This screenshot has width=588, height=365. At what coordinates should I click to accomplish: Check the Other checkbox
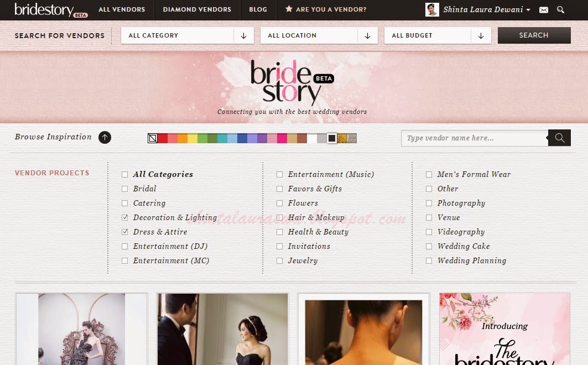click(429, 189)
